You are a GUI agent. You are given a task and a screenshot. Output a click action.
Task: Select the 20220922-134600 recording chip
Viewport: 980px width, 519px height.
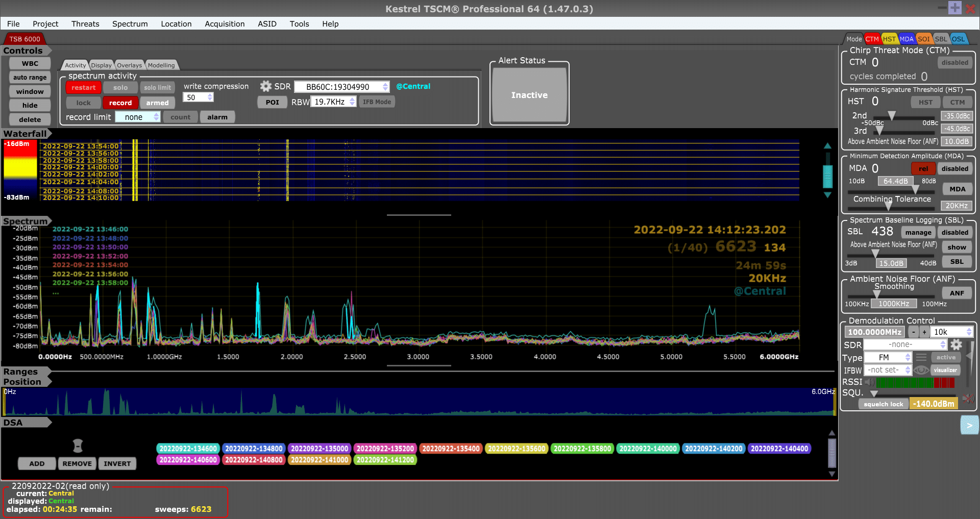pyautogui.click(x=188, y=449)
